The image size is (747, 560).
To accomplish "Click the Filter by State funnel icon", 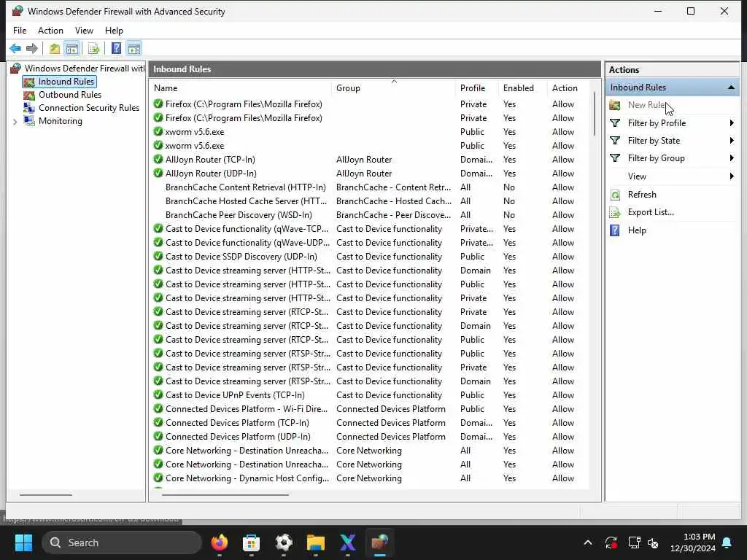I will coord(615,141).
